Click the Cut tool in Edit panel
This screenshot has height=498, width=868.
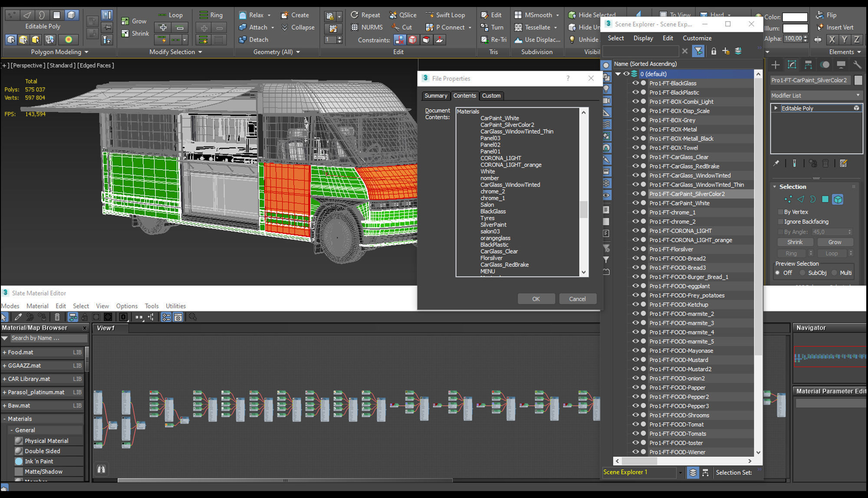click(402, 27)
